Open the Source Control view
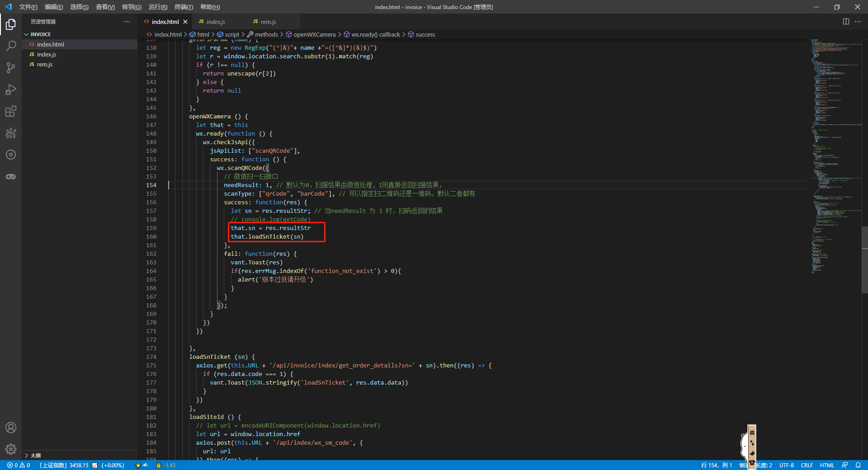The width and height of the screenshot is (868, 470). pyautogui.click(x=11, y=68)
